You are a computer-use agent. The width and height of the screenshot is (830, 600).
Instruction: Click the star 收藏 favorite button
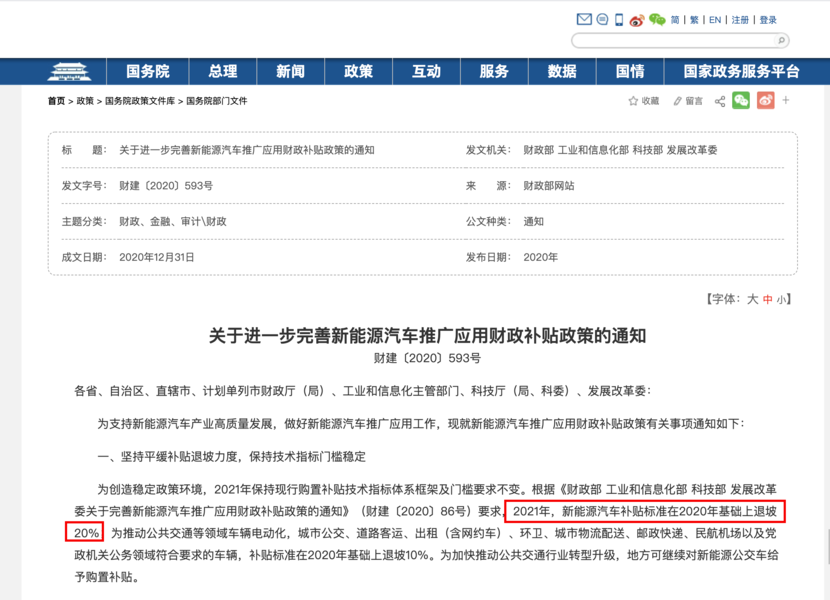click(643, 101)
